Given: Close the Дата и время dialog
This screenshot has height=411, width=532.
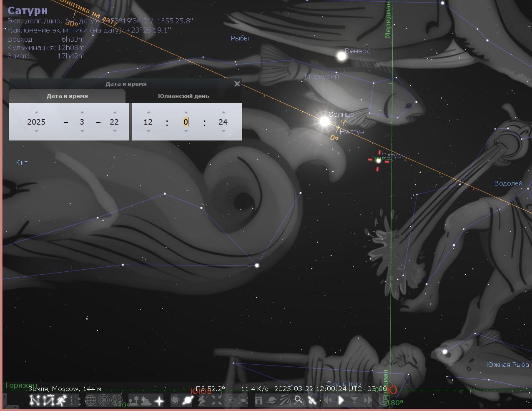Looking at the screenshot, I should pos(237,84).
